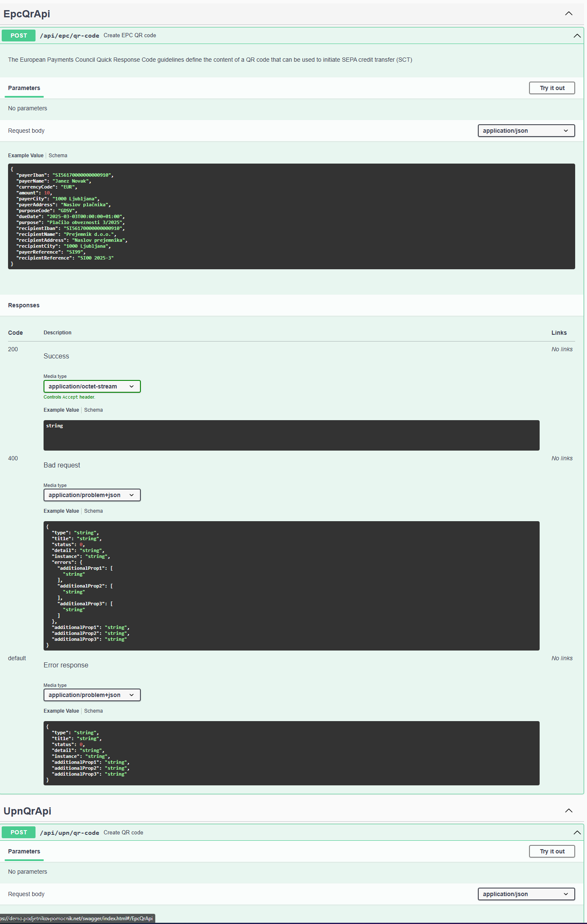Click the green POST badge for EPC endpoint

point(19,36)
